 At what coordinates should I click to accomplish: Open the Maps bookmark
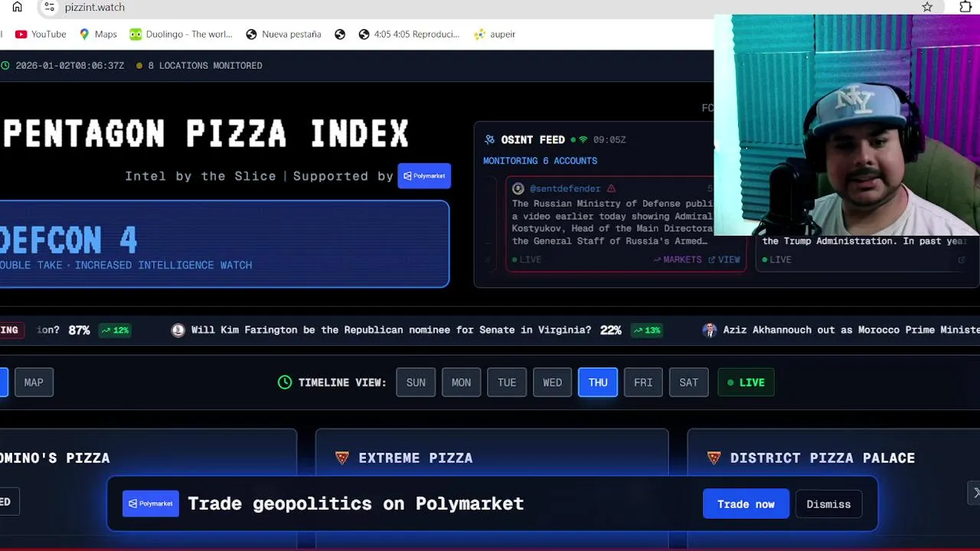click(x=97, y=34)
